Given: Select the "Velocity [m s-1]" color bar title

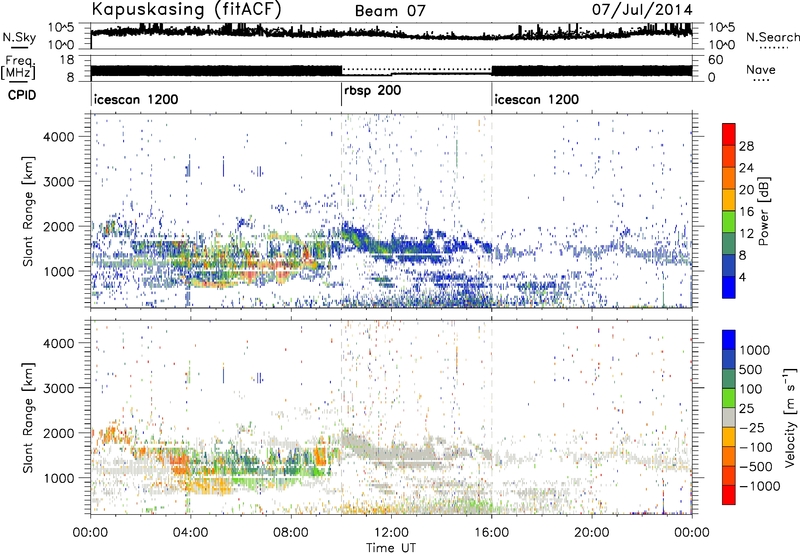Looking at the screenshot, I should point(790,417).
